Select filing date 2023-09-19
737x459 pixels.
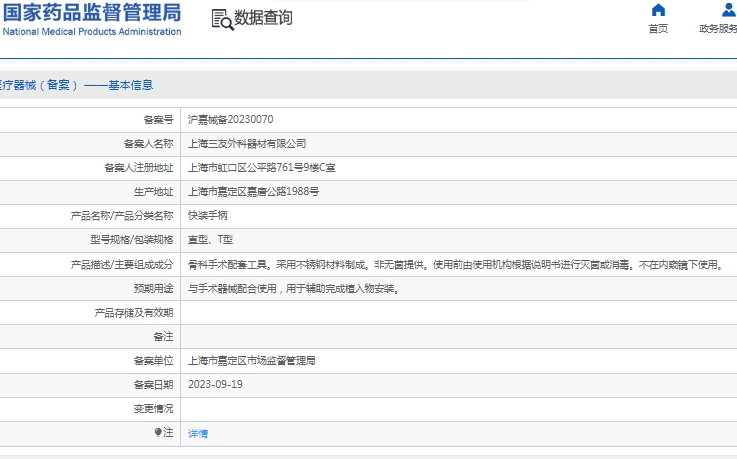point(215,384)
